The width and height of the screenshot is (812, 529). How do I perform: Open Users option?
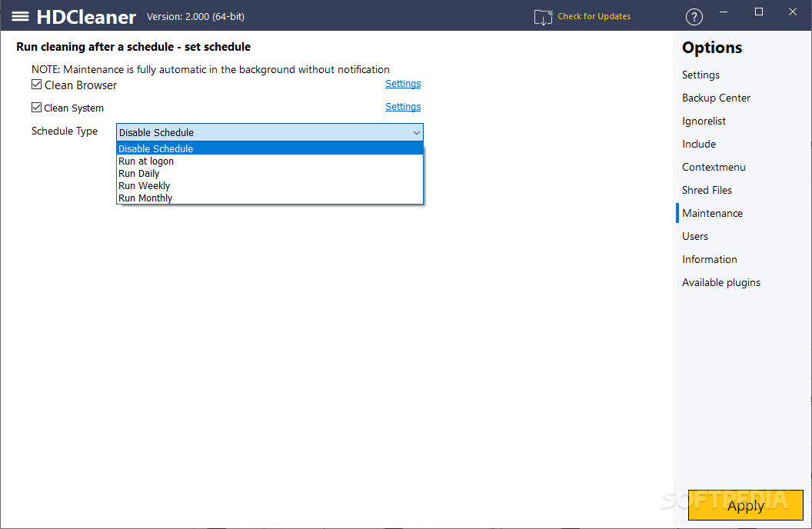point(694,236)
